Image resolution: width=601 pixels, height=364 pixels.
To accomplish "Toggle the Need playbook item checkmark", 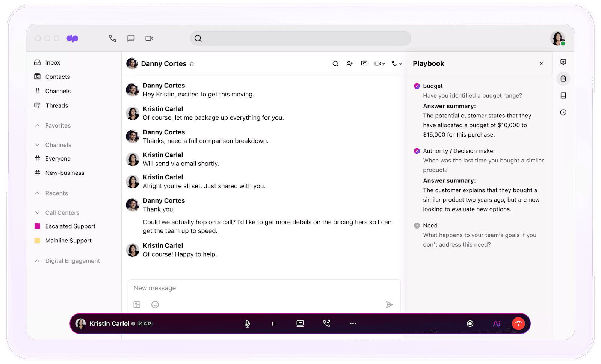I will tap(417, 226).
